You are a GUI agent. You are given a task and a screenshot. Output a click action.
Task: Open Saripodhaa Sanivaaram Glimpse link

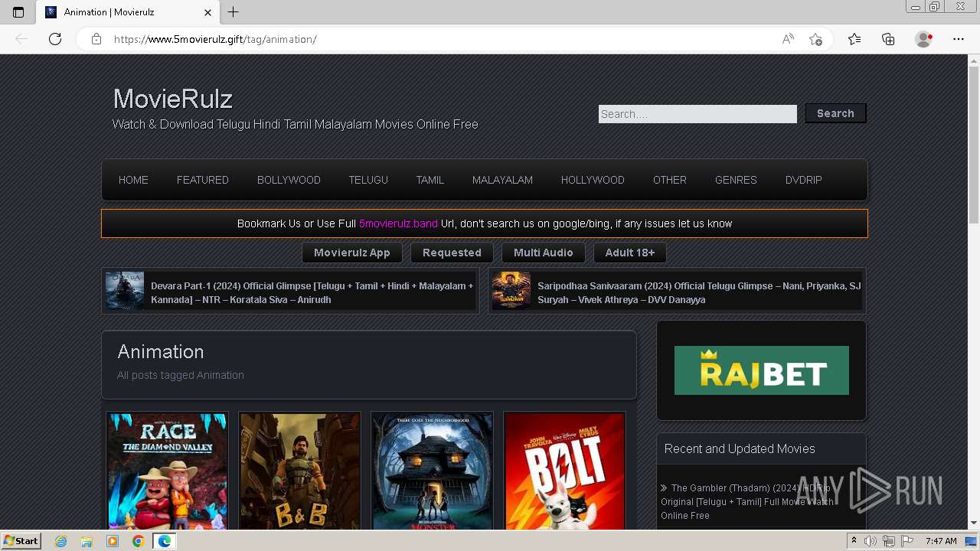pos(699,292)
